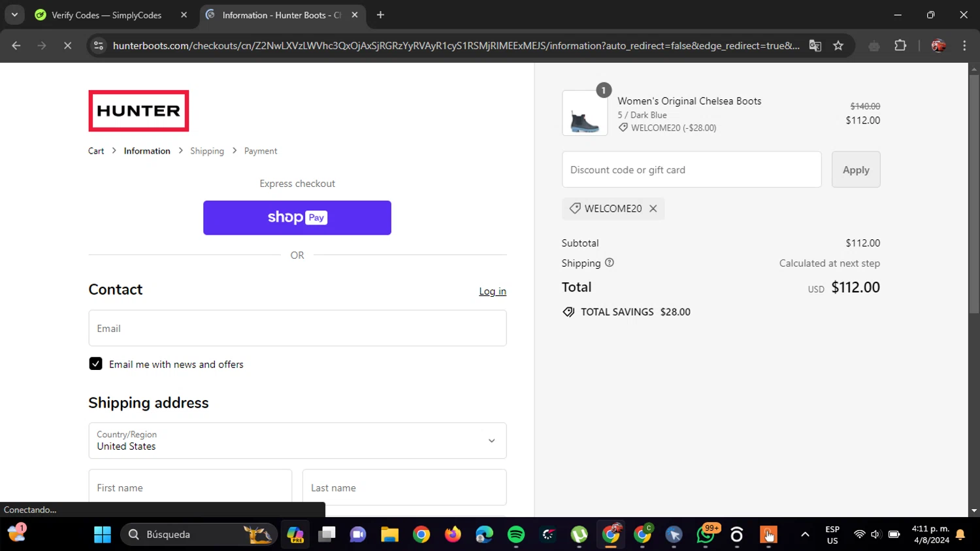Close the Hunter Boots tab
Image resolution: width=980 pixels, height=551 pixels.
point(354,15)
